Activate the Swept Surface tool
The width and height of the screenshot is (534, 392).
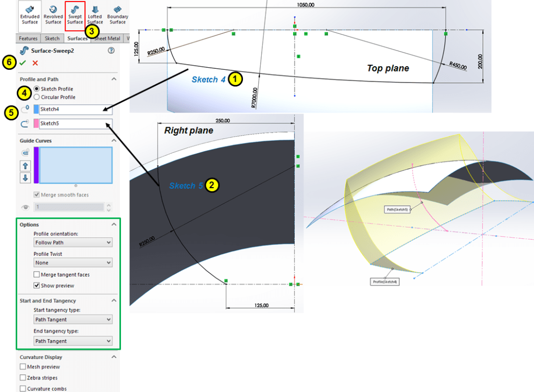[75, 15]
